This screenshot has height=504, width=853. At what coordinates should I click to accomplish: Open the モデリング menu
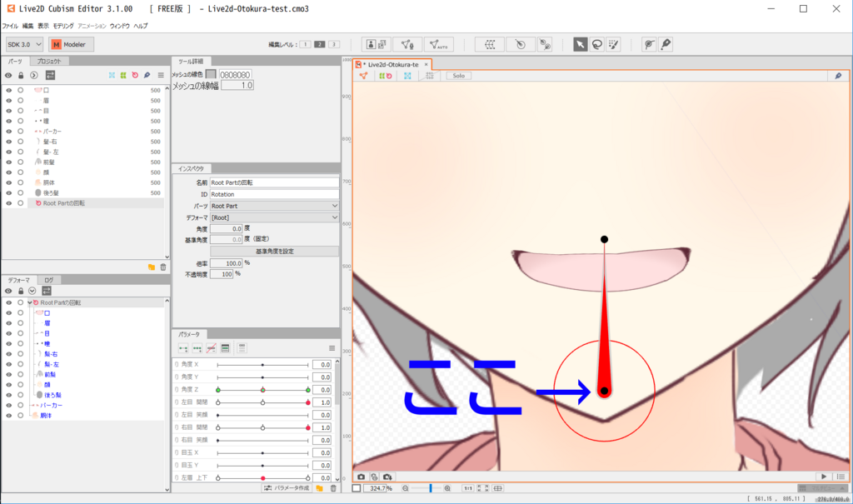coord(63,26)
